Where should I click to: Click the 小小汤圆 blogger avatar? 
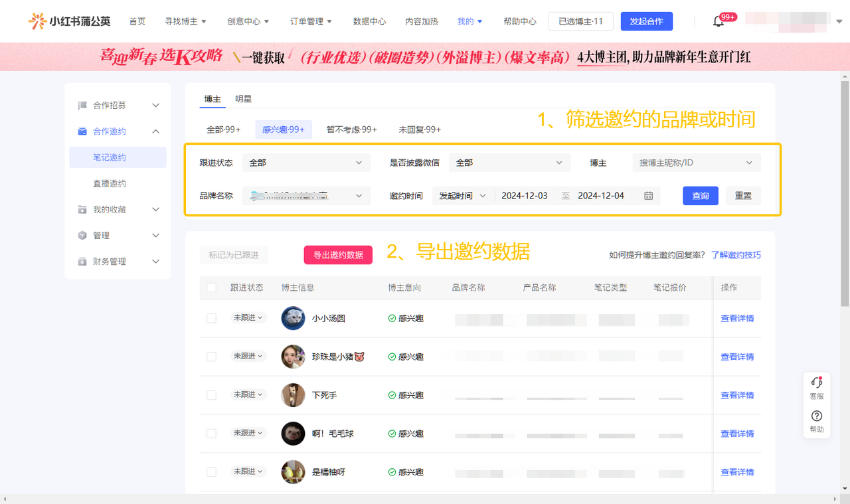click(x=293, y=318)
